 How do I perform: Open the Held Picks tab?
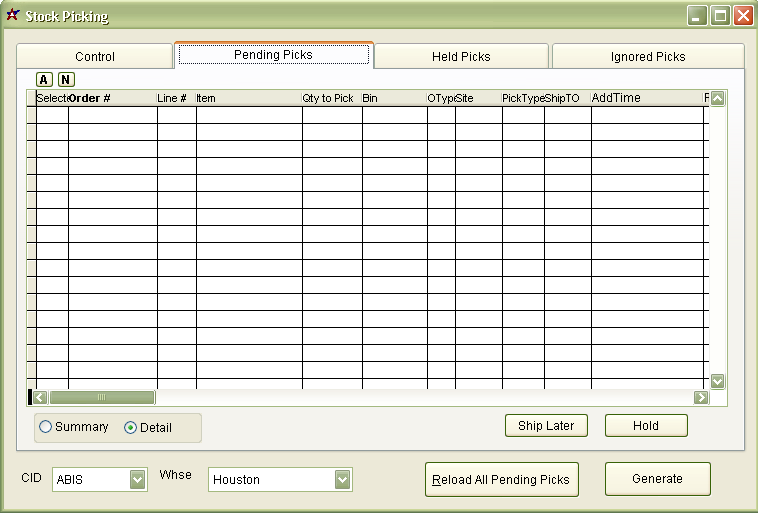pos(461,57)
